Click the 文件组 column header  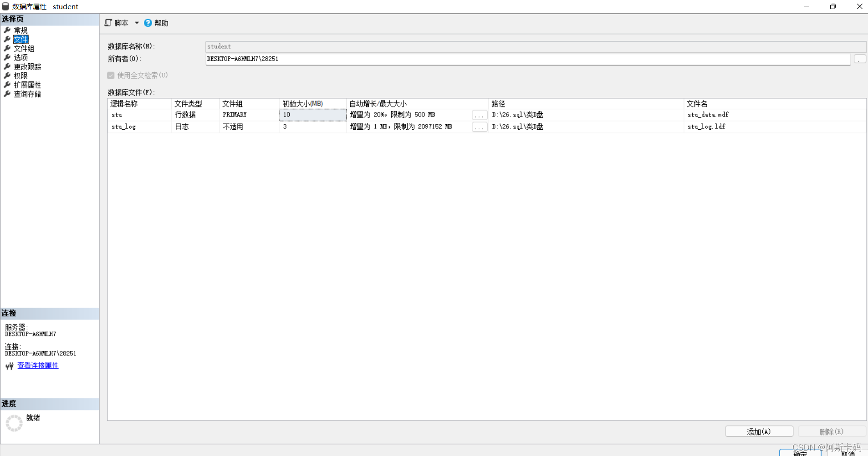(x=250, y=104)
